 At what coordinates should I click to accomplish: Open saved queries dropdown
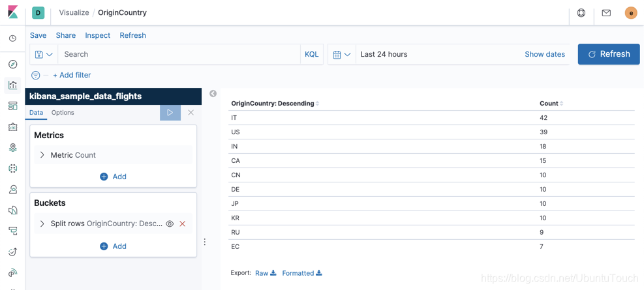tap(44, 54)
